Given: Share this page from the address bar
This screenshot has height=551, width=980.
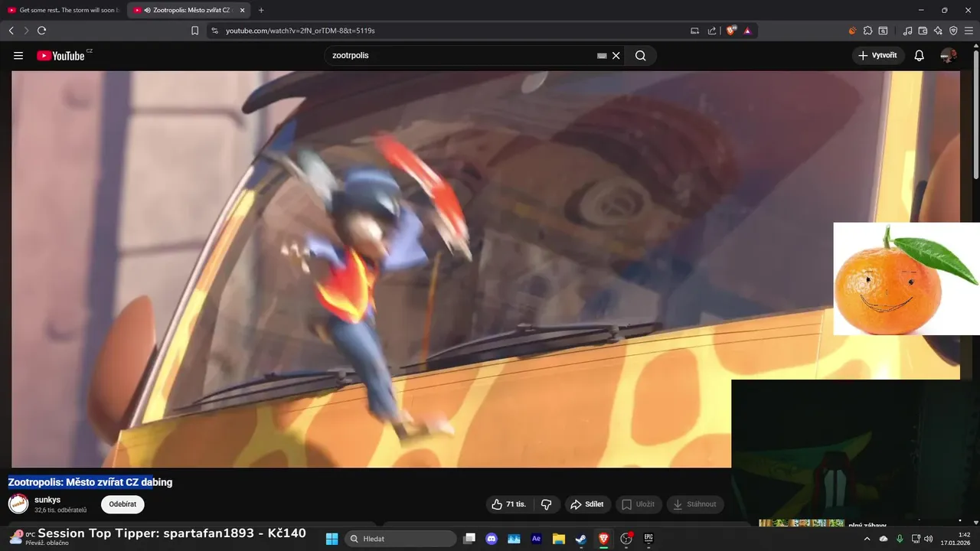Looking at the screenshot, I should (x=712, y=31).
